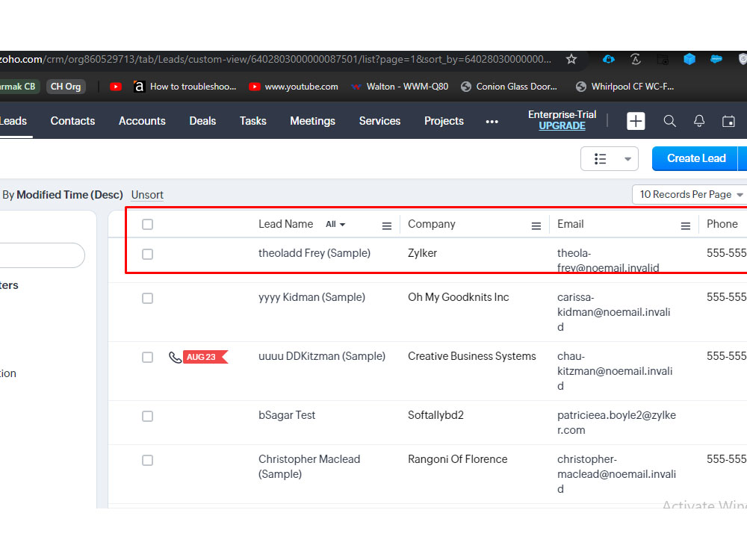This screenshot has height=560, width=747.
Task: Expand the view switcher dropdown arrow
Action: click(627, 159)
